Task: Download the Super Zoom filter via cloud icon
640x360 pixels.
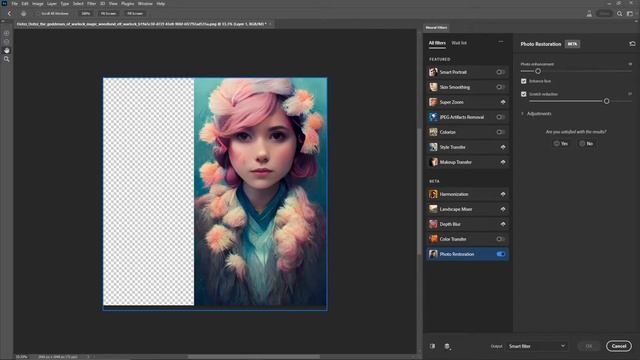Action: pos(503,102)
